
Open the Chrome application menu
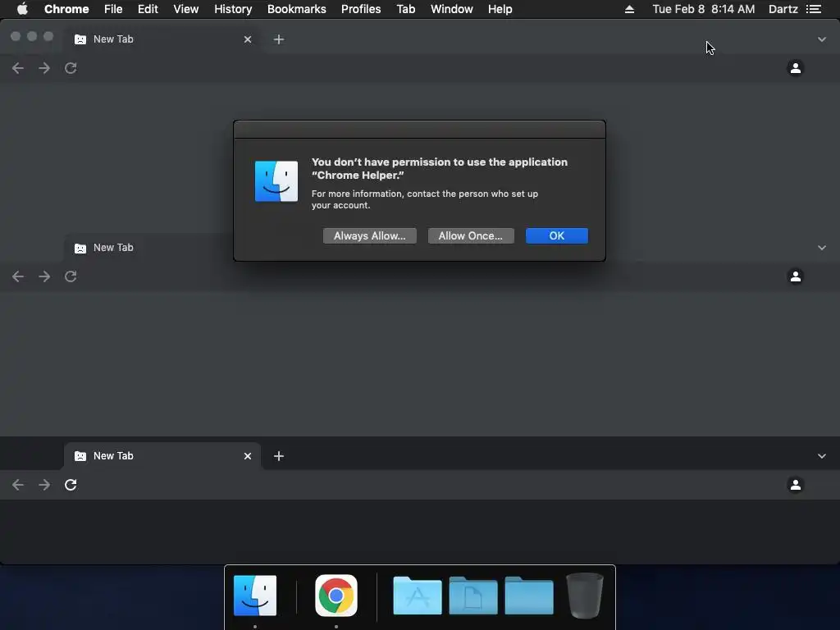pyautogui.click(x=66, y=9)
